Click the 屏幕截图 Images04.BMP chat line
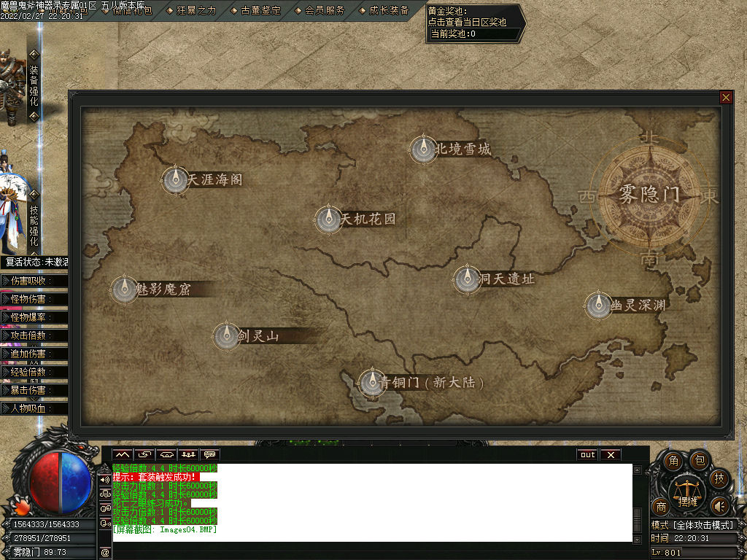Image resolution: width=747 pixels, height=560 pixels. (x=165, y=529)
